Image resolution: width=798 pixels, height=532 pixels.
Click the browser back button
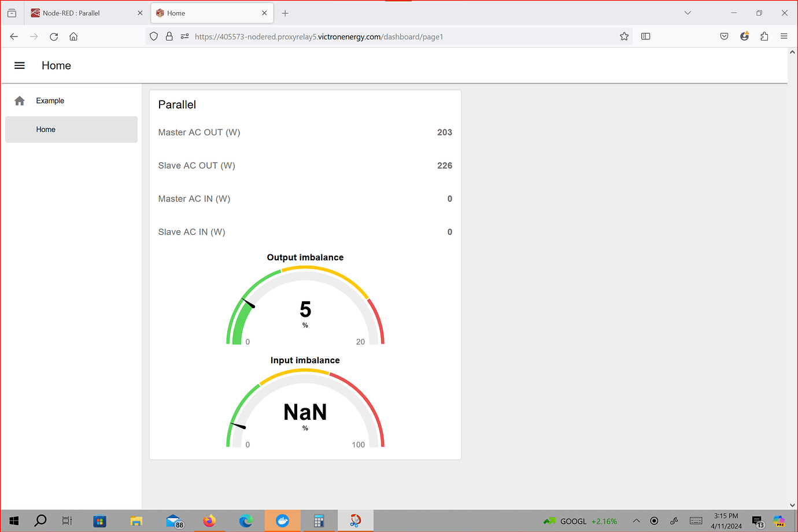click(14, 36)
